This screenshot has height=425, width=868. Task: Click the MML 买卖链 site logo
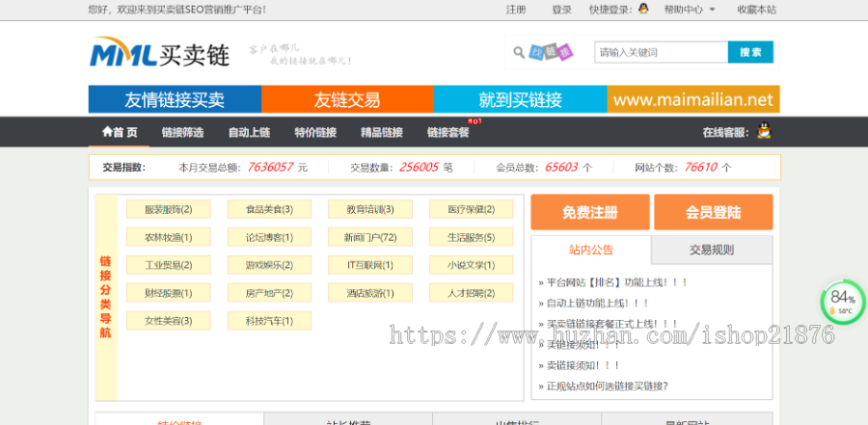[x=160, y=54]
